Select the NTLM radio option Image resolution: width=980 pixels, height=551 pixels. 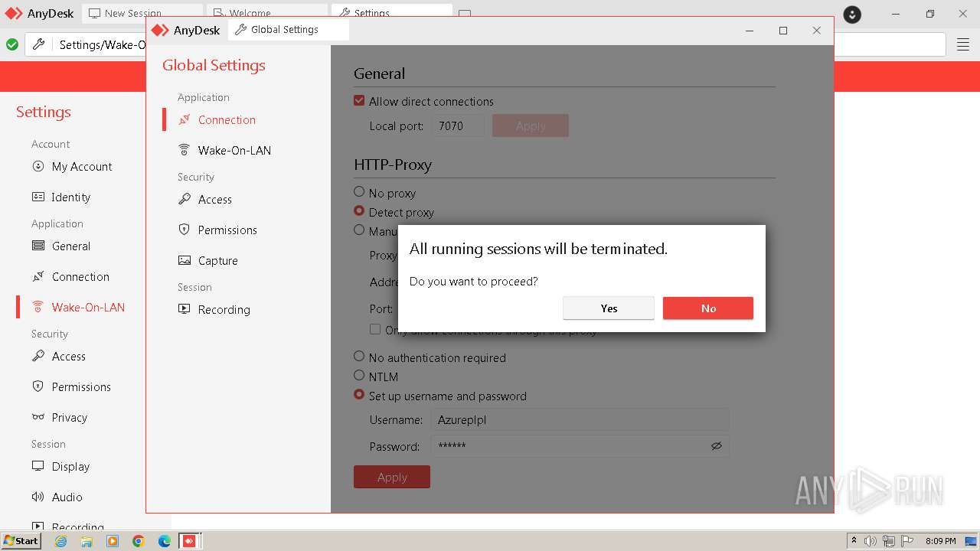(x=359, y=376)
